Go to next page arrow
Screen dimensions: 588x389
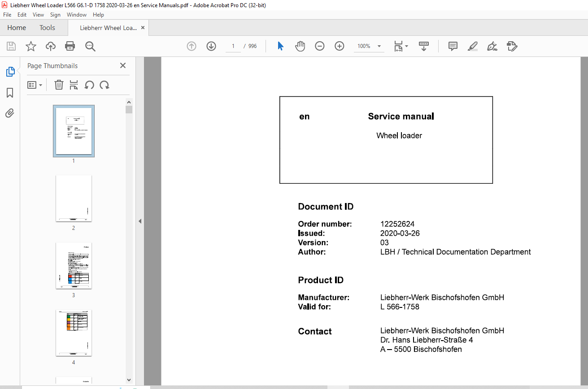coord(211,46)
